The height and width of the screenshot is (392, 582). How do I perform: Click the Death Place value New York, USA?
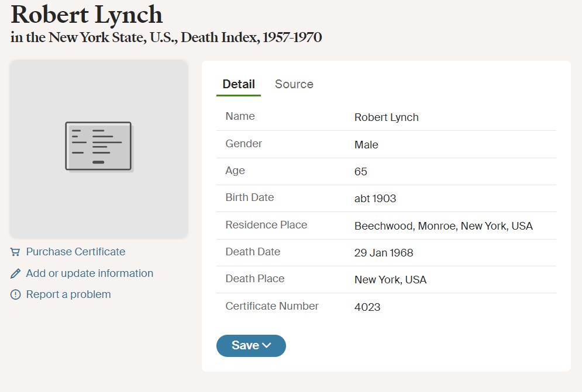tap(390, 280)
